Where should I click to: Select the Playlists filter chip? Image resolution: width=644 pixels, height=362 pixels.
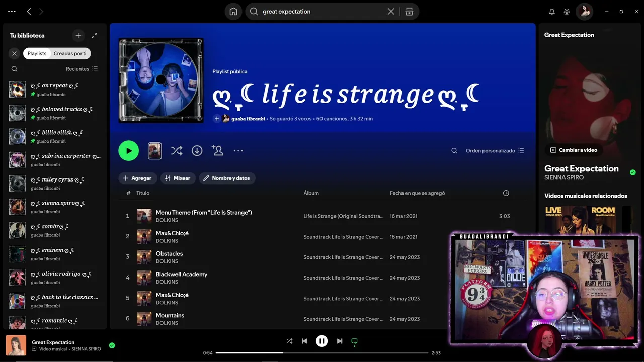click(x=37, y=53)
